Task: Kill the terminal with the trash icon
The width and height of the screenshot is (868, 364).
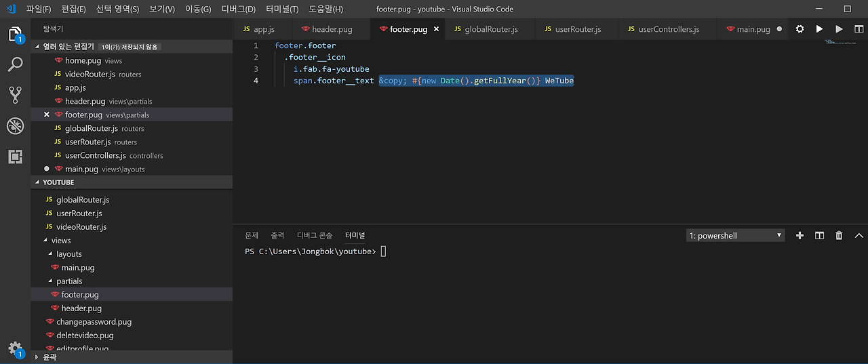Action: [839, 235]
